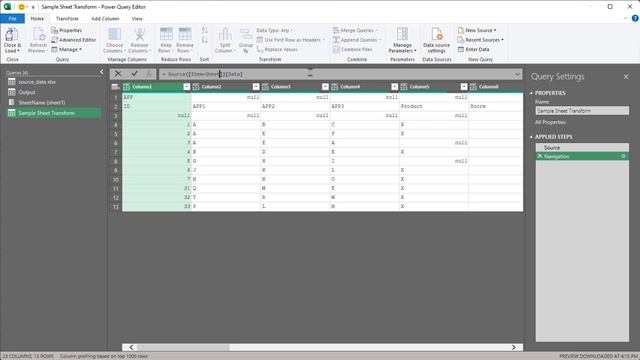Collapse the APPLIED STEPS section

531,137
